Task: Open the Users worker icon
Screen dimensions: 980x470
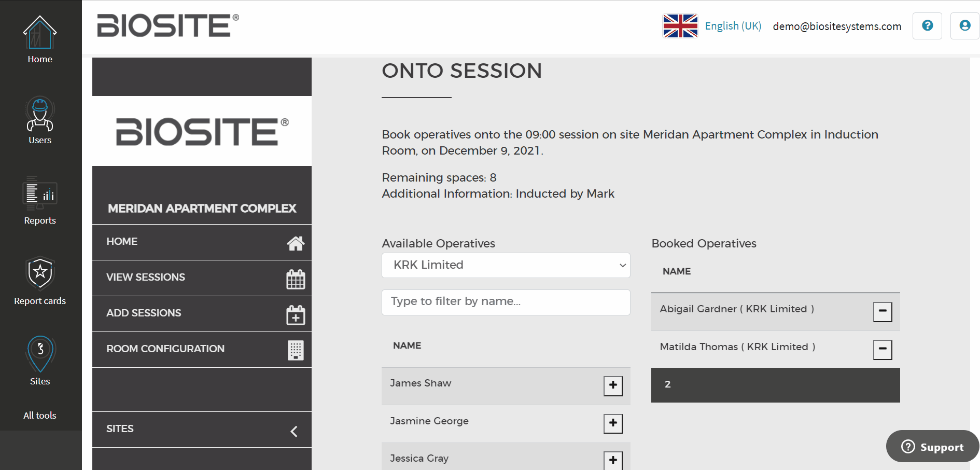Action: (40, 114)
